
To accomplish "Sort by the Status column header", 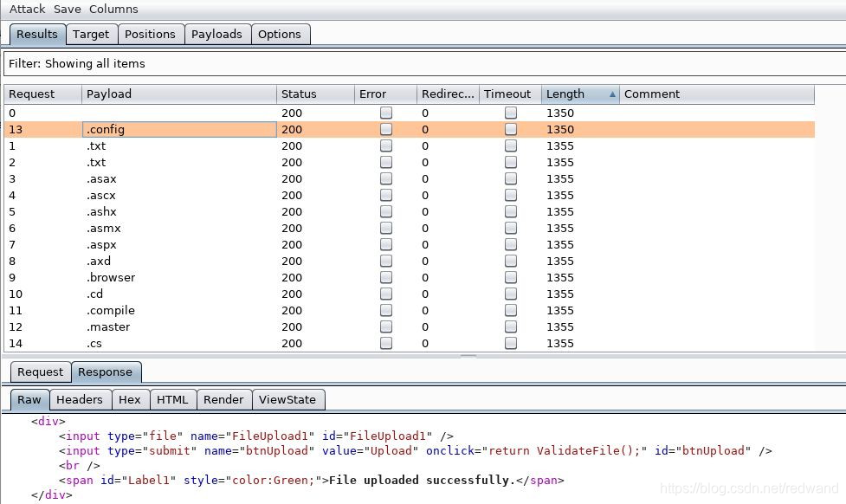I will (315, 94).
